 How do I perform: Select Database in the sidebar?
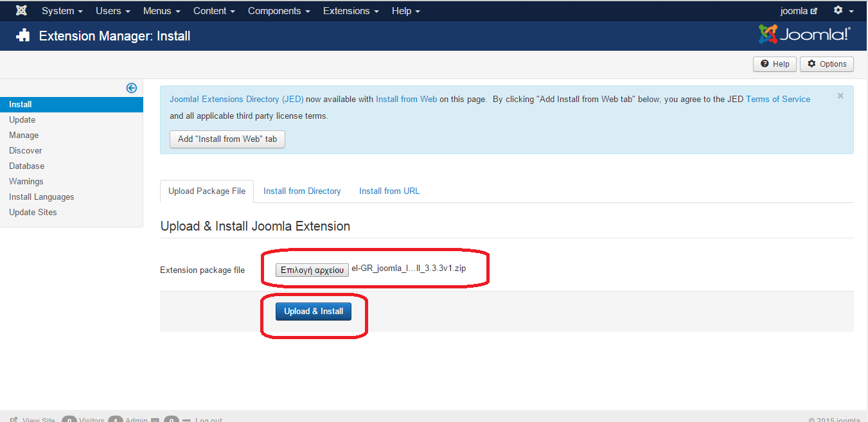coord(71,166)
